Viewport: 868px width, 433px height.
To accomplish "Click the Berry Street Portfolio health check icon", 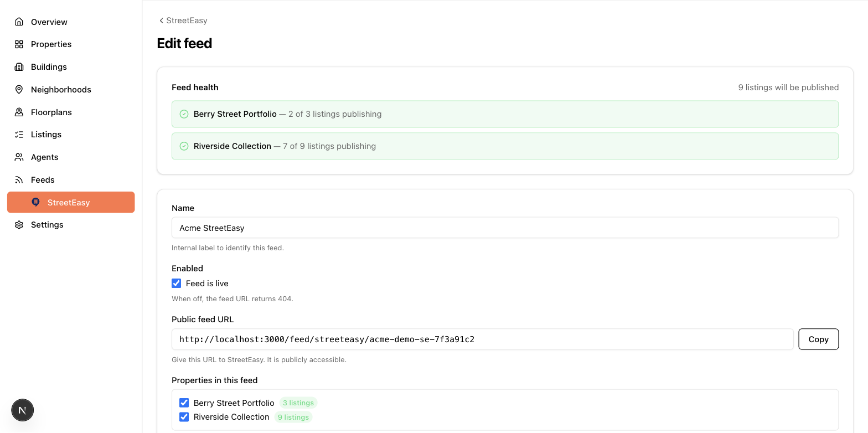I will [x=184, y=114].
